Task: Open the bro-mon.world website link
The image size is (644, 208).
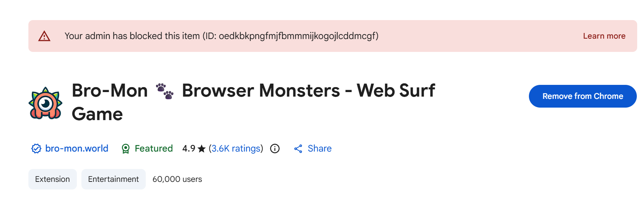Action: [x=76, y=149]
